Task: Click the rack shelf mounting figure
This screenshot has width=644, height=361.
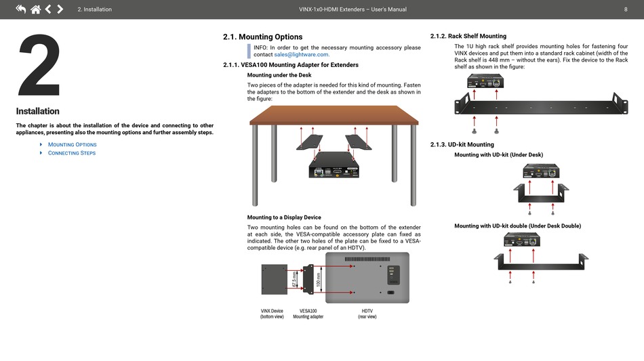Action: 542,104
